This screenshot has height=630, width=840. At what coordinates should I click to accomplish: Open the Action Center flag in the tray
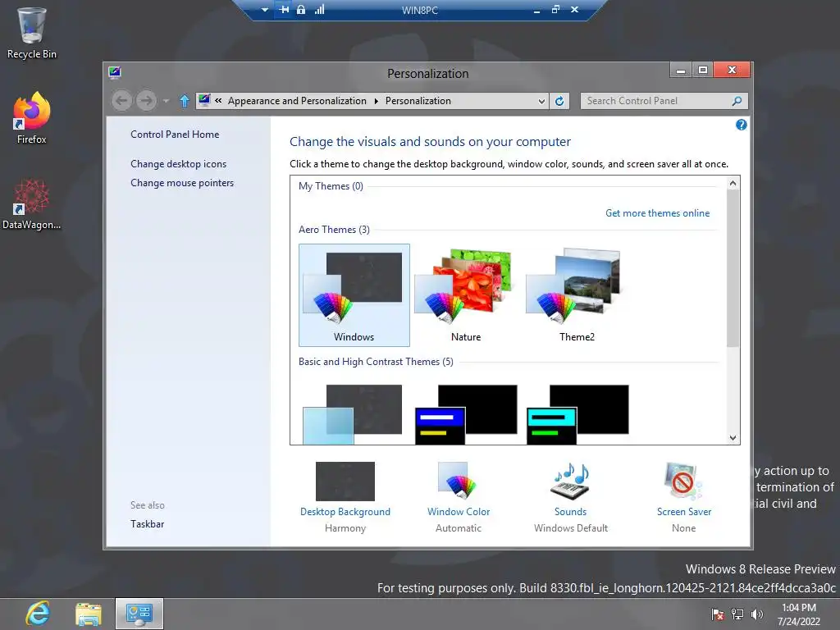coord(717,614)
